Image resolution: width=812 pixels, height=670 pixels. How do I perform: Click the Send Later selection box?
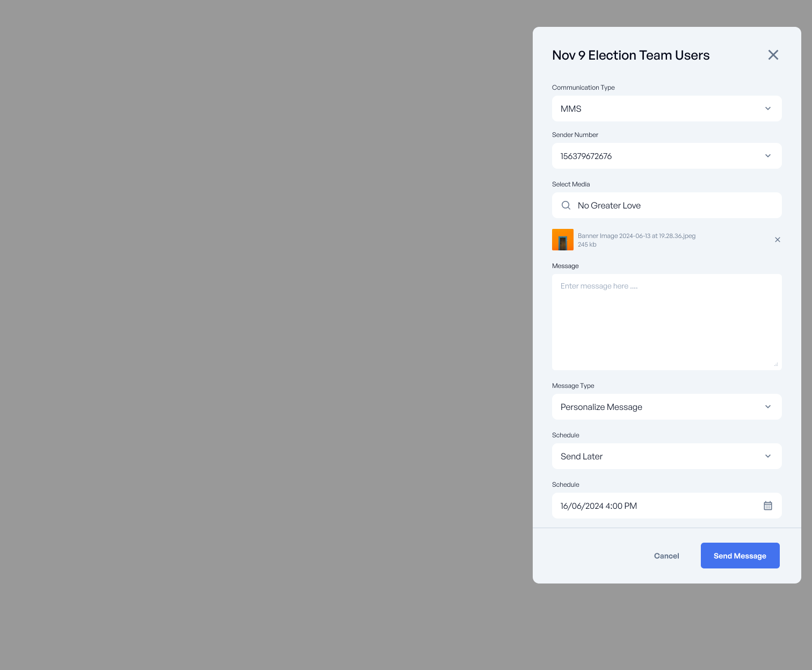point(655,456)
